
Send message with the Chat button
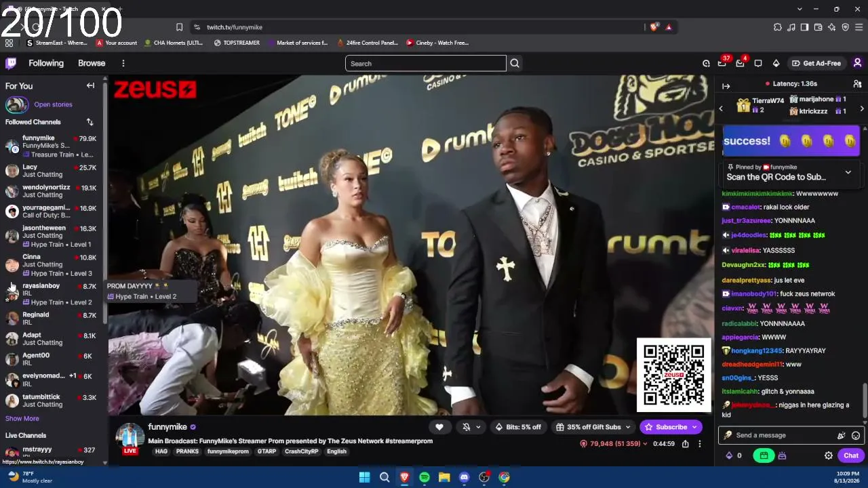pos(851,455)
